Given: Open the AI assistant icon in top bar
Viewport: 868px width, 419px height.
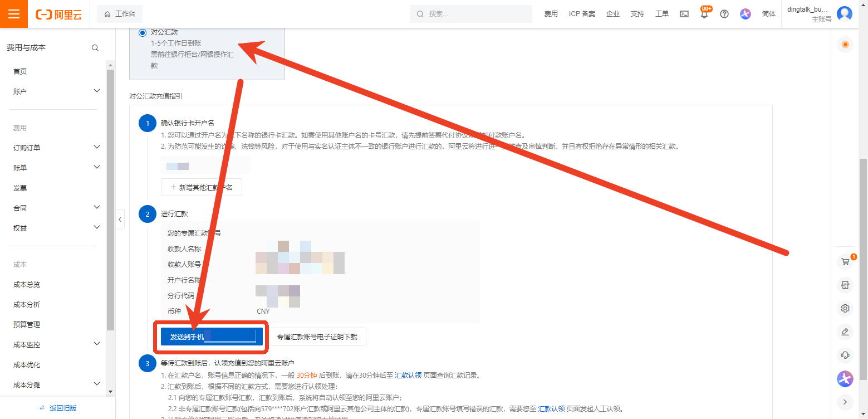Looking at the screenshot, I should tap(746, 14).
